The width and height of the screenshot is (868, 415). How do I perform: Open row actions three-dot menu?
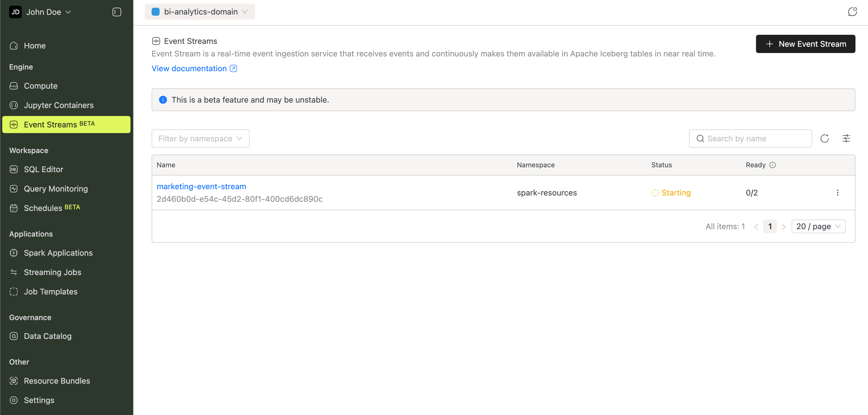pos(838,192)
